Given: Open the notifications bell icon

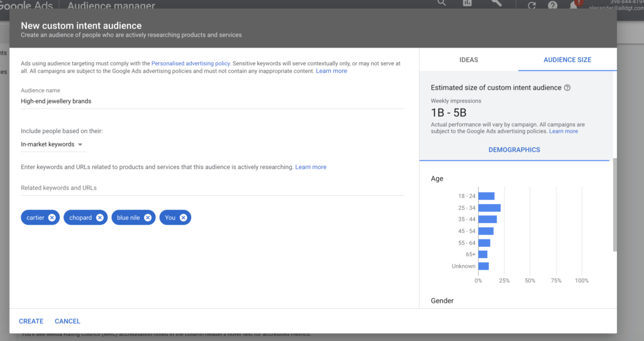Looking at the screenshot, I should pyautogui.click(x=574, y=5).
